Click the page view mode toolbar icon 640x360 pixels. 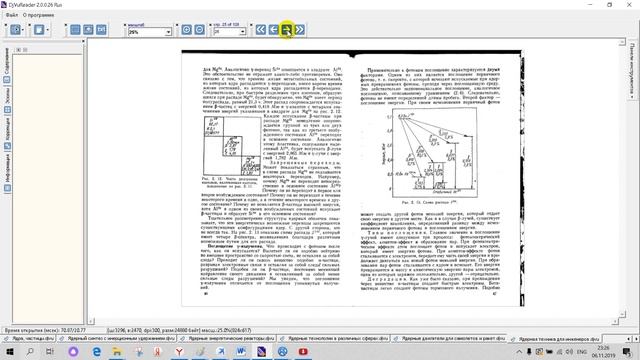pyautogui.click(x=39, y=30)
